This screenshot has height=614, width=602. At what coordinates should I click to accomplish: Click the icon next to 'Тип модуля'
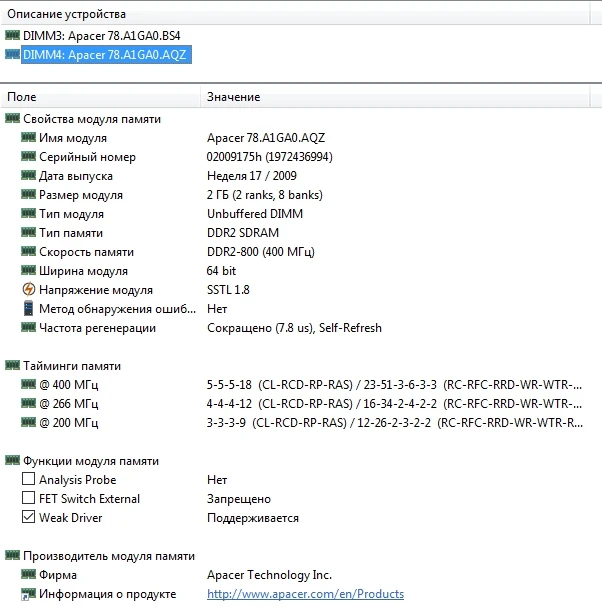pyautogui.click(x=28, y=213)
